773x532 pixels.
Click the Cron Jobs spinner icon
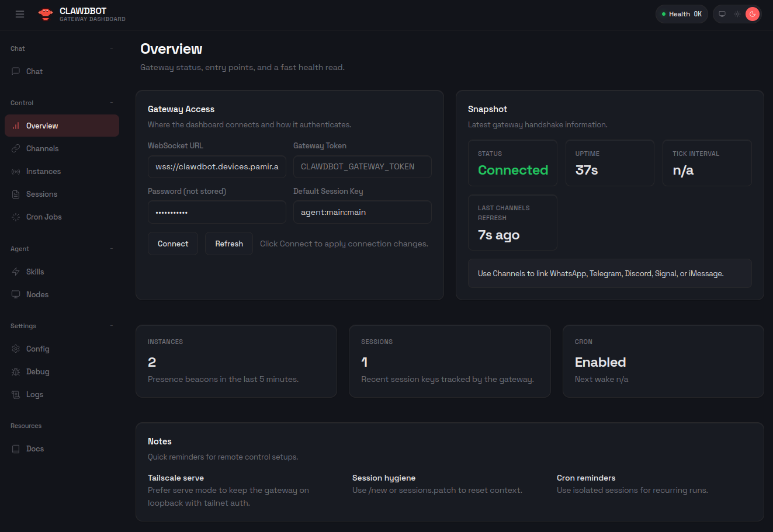16,217
